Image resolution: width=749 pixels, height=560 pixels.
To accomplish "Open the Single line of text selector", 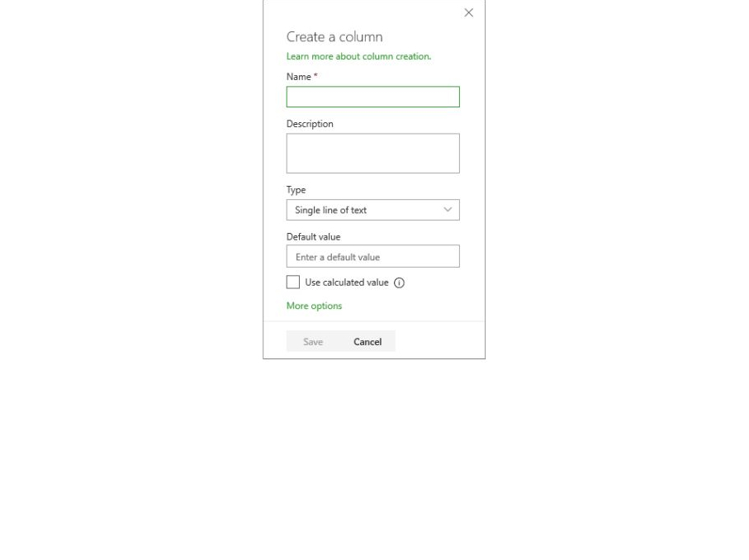I will pos(373,210).
